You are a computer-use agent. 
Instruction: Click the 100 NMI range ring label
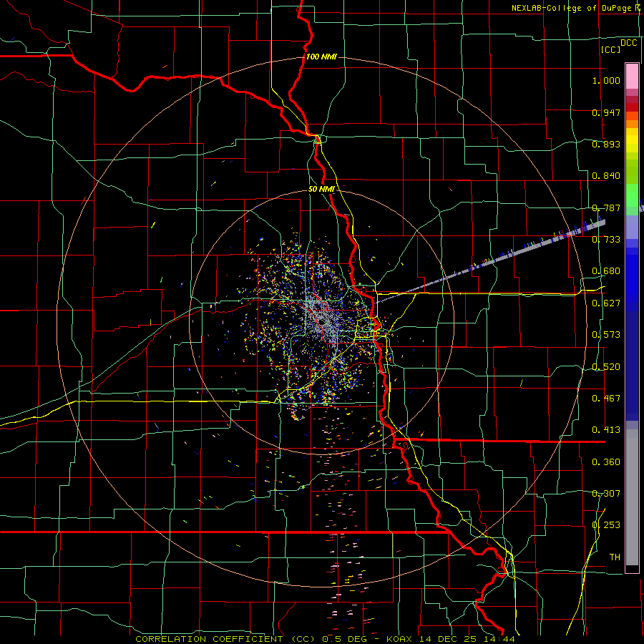pos(321,57)
